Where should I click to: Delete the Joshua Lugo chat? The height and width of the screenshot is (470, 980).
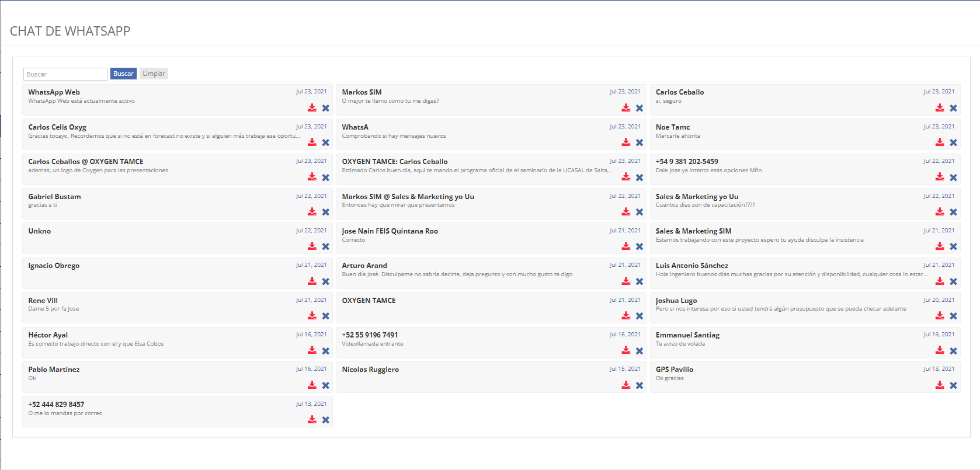click(953, 316)
